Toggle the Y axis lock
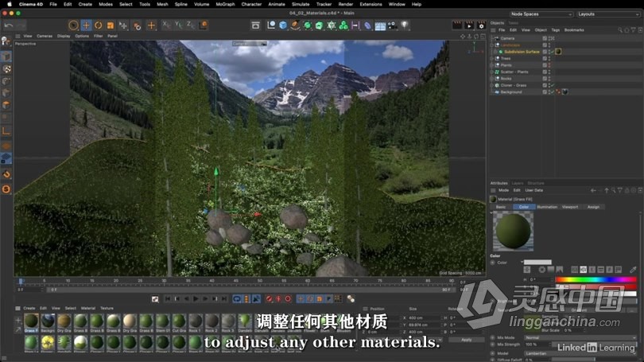644x362 pixels. 178,25
